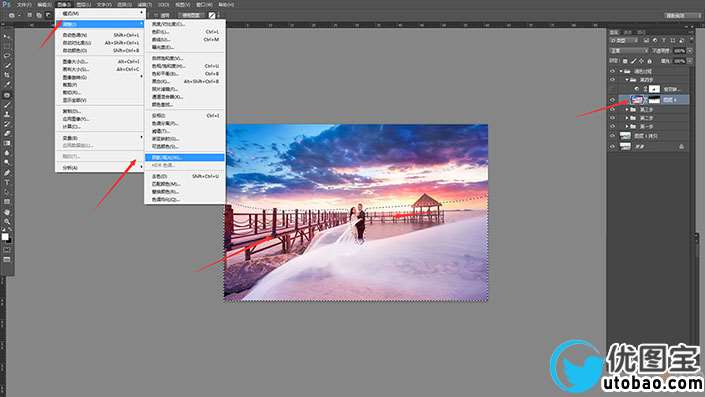Expand the third collapsed layer group
This screenshot has width=705, height=397.
pyautogui.click(x=627, y=127)
